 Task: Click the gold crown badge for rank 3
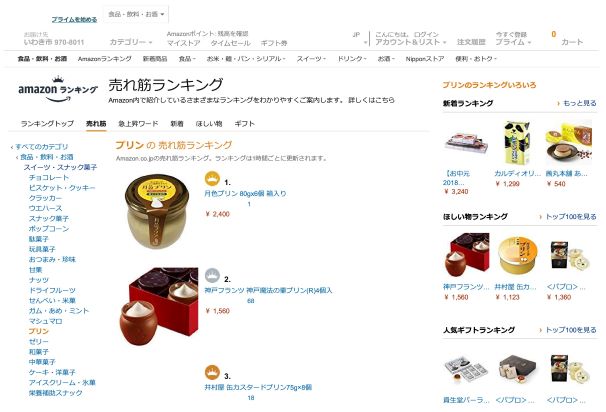pos(212,373)
